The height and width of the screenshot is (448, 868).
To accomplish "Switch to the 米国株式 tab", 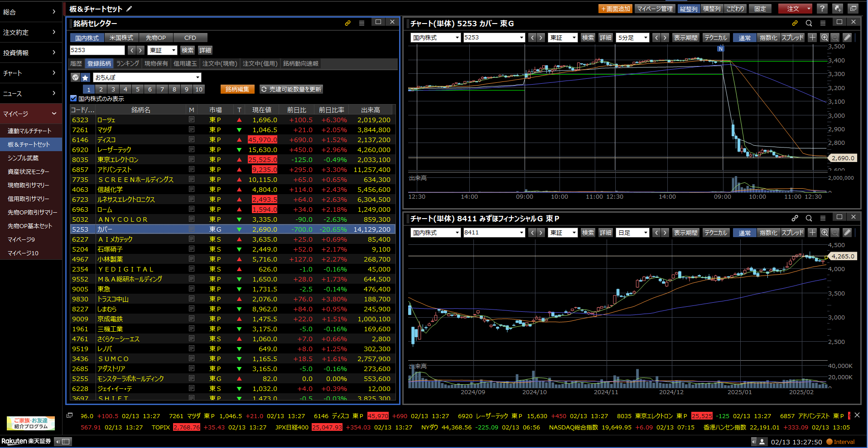I will click(121, 38).
